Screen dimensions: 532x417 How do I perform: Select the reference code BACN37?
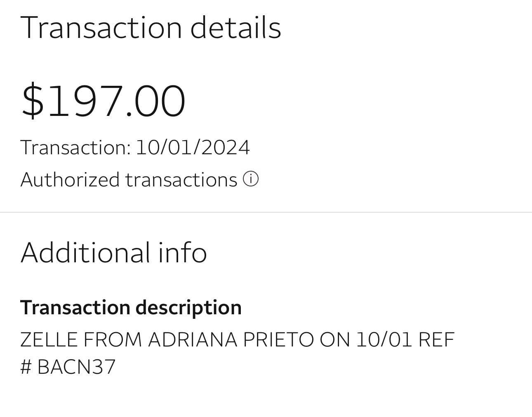click(x=76, y=367)
